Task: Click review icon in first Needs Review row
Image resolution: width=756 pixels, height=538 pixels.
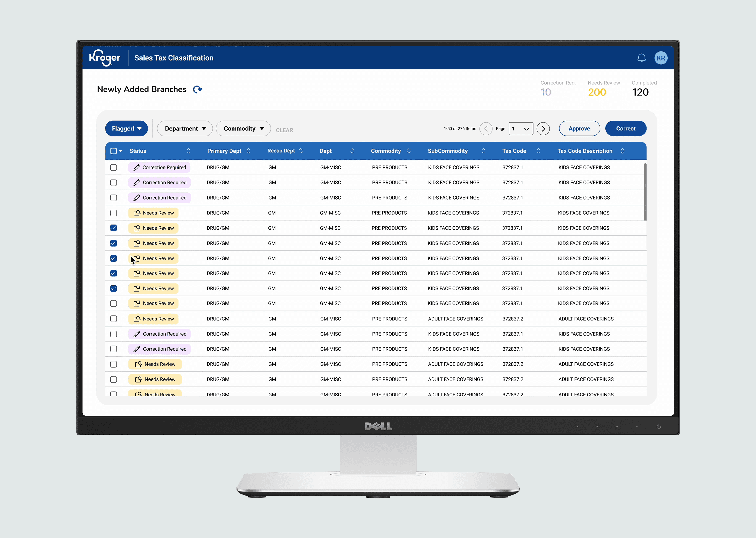Action: [137, 213]
